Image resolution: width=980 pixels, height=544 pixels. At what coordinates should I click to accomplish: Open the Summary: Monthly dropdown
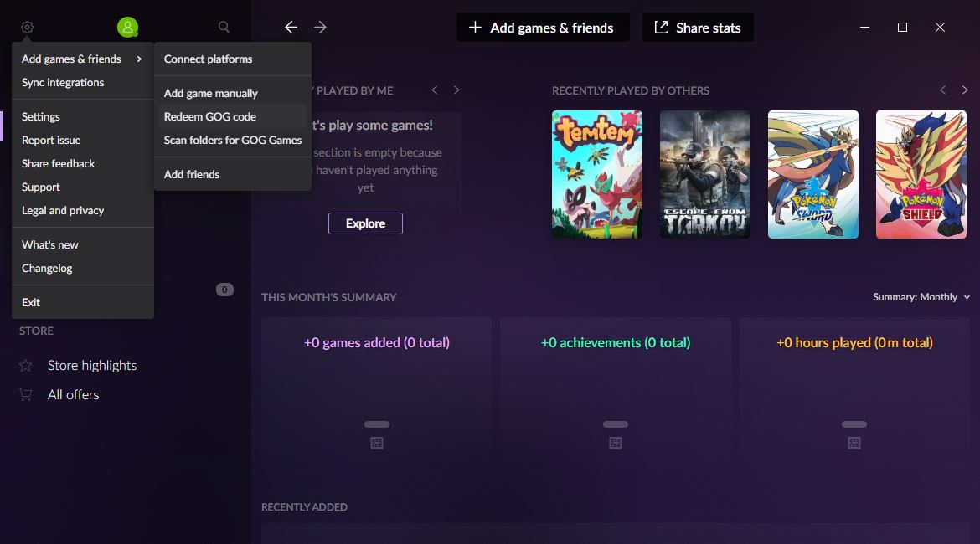(921, 297)
